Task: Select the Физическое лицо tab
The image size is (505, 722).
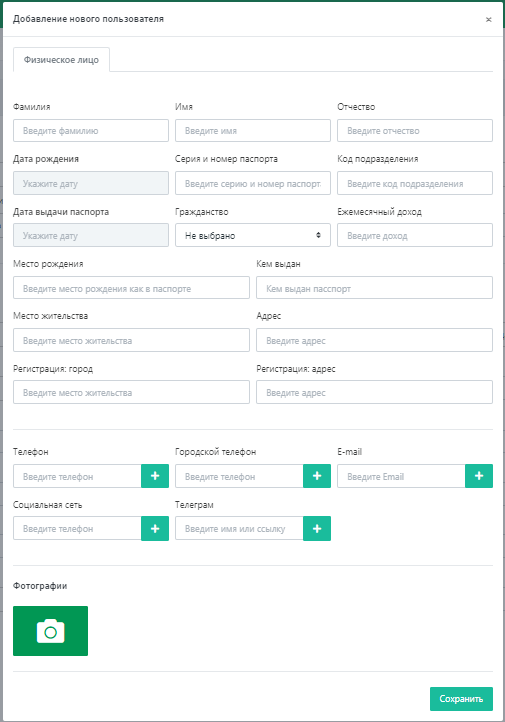Action: click(61, 60)
